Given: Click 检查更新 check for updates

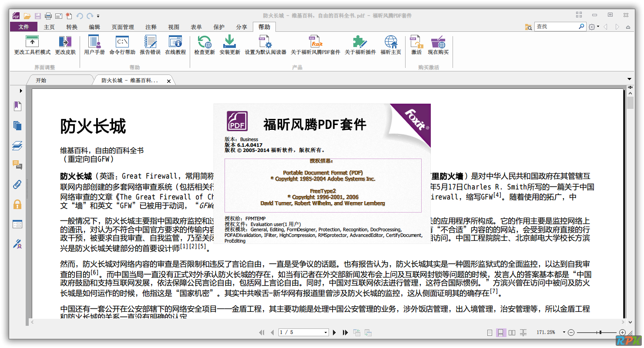Looking at the screenshot, I should pos(205,45).
